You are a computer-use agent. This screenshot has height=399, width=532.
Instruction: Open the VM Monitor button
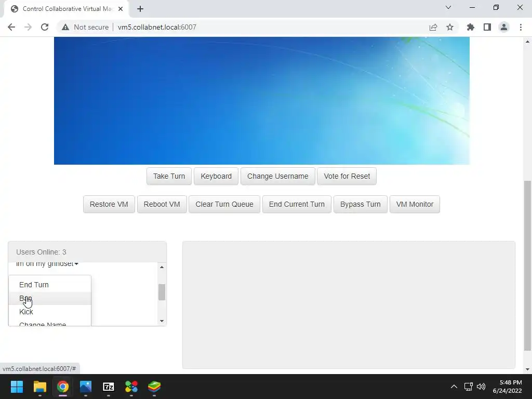coord(415,204)
